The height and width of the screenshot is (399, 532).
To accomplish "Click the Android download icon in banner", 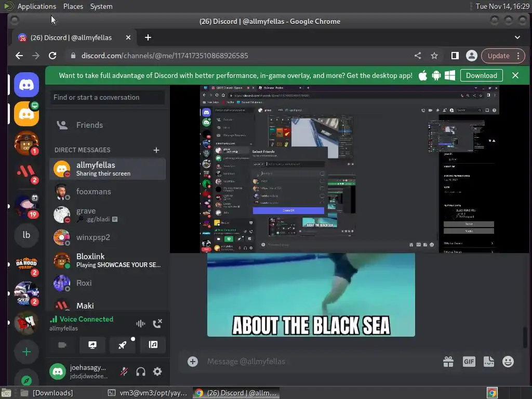I will pos(436,75).
